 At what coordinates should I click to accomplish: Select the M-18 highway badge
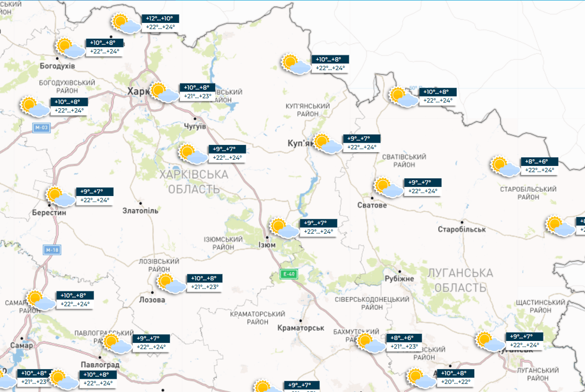point(52,250)
